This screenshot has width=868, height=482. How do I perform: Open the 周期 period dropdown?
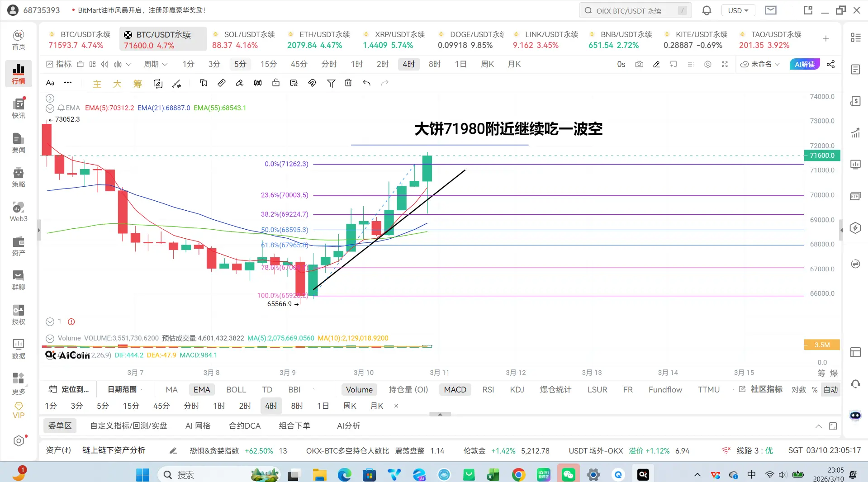[x=156, y=64]
